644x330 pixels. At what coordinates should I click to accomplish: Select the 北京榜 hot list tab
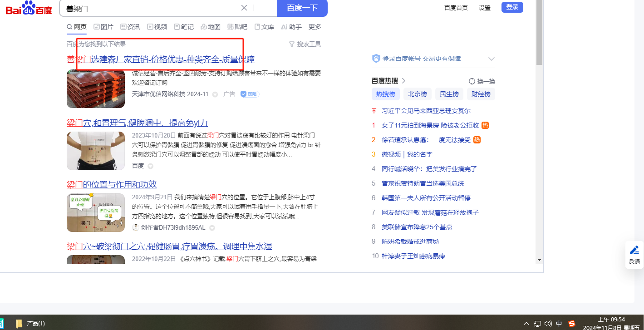pos(417,94)
